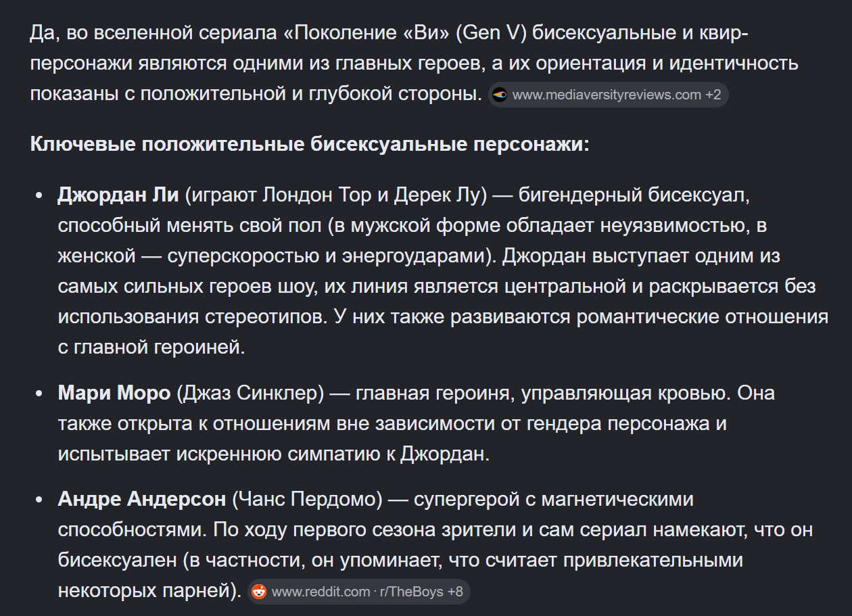The image size is (852, 616).
Task: Select the bold name Андре Андерсон
Action: point(142,499)
